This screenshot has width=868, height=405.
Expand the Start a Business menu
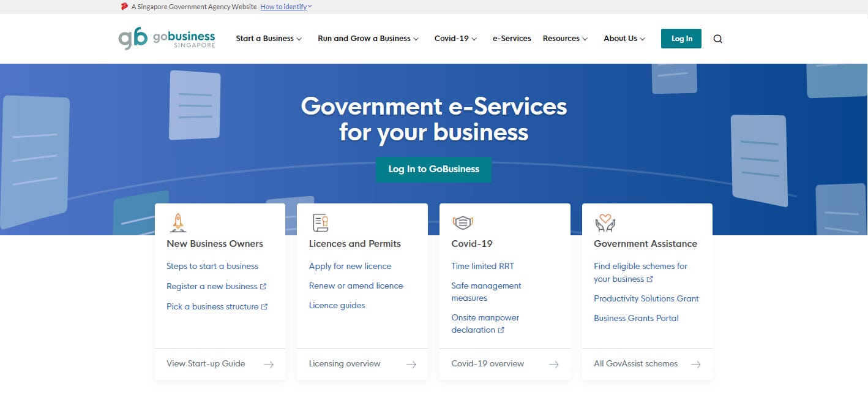[269, 39]
